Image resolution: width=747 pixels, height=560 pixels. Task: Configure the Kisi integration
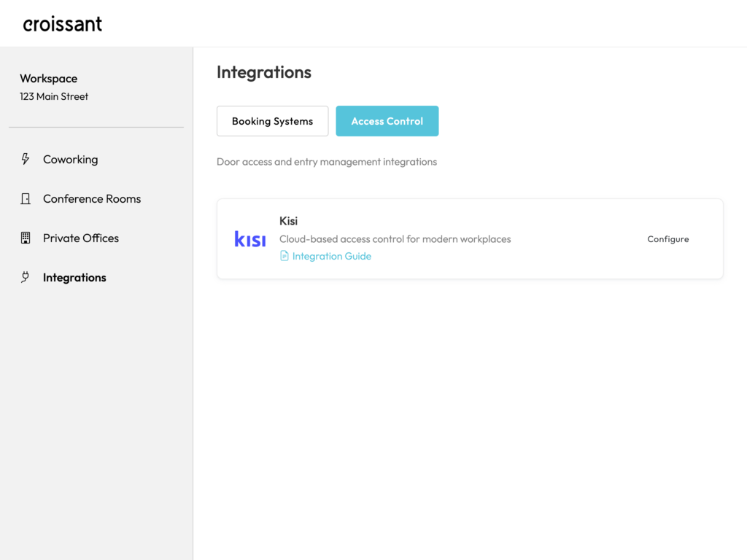667,239
